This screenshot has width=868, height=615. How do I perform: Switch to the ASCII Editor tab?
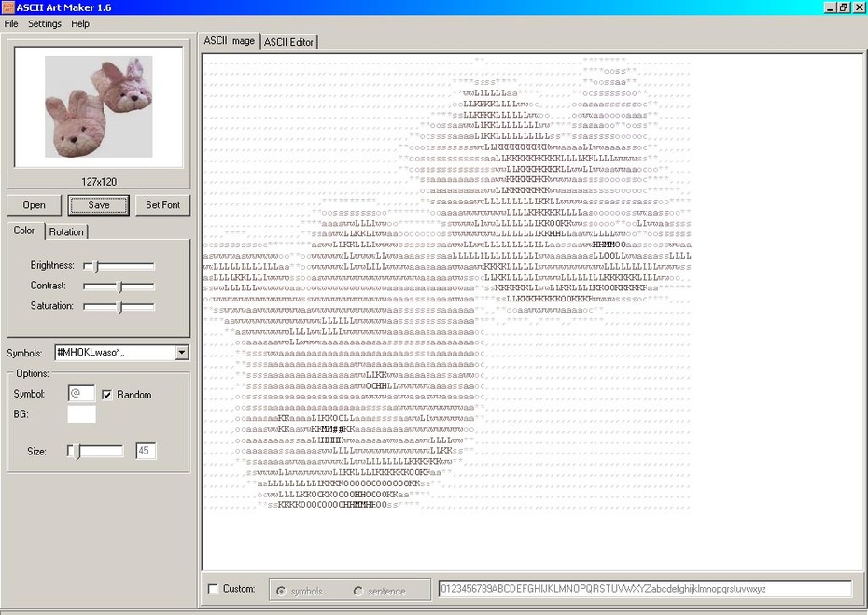(289, 42)
